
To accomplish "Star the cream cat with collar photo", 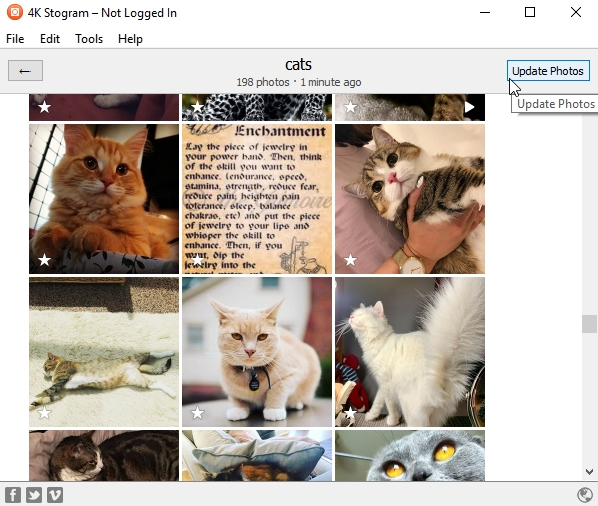I will 198,413.
